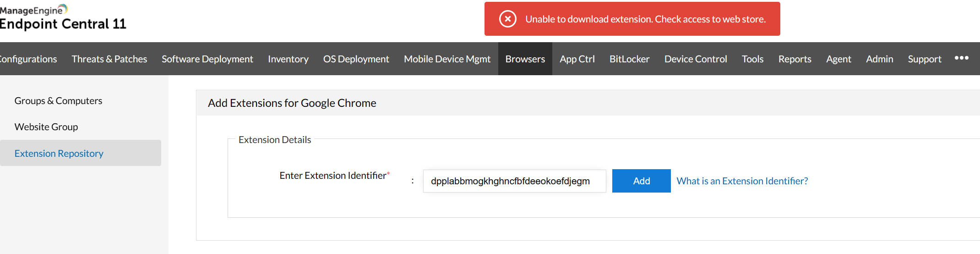Image resolution: width=980 pixels, height=254 pixels.
Task: Open the Configurations tab
Action: point(27,59)
